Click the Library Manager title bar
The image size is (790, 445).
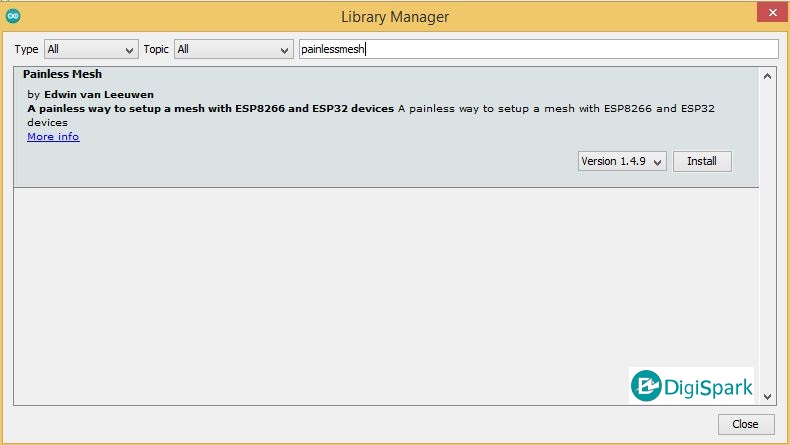(395, 16)
